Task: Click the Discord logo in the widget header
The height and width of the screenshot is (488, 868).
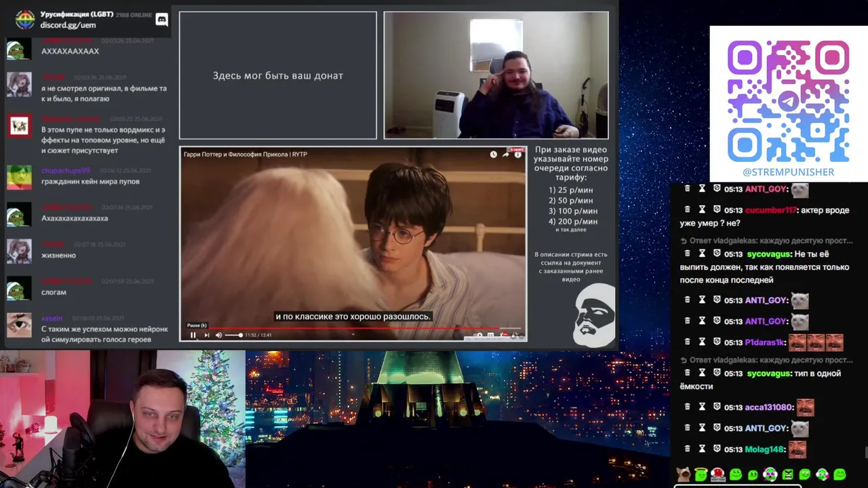Action: tap(161, 20)
